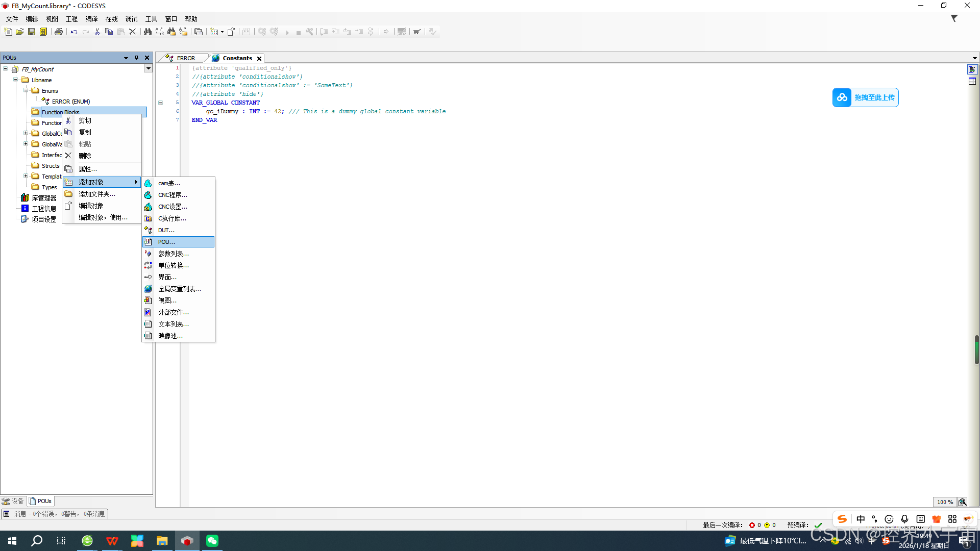The width and height of the screenshot is (980, 551).
Task: Click the zoom magnifier icon beside 100 %
Action: pos(962,502)
